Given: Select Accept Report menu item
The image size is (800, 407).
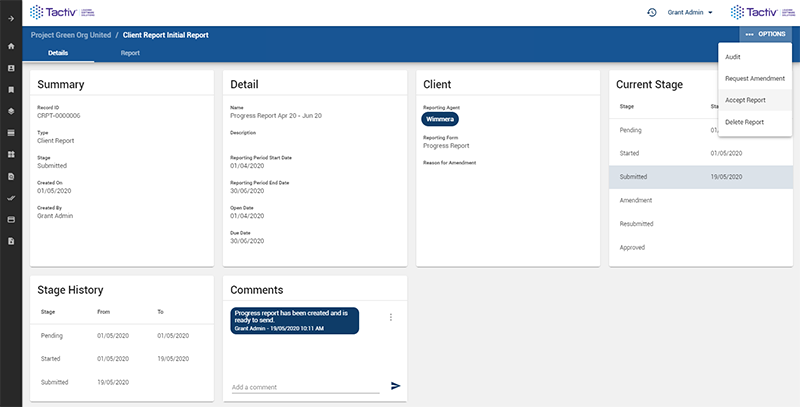Looking at the screenshot, I should pyautogui.click(x=745, y=100).
